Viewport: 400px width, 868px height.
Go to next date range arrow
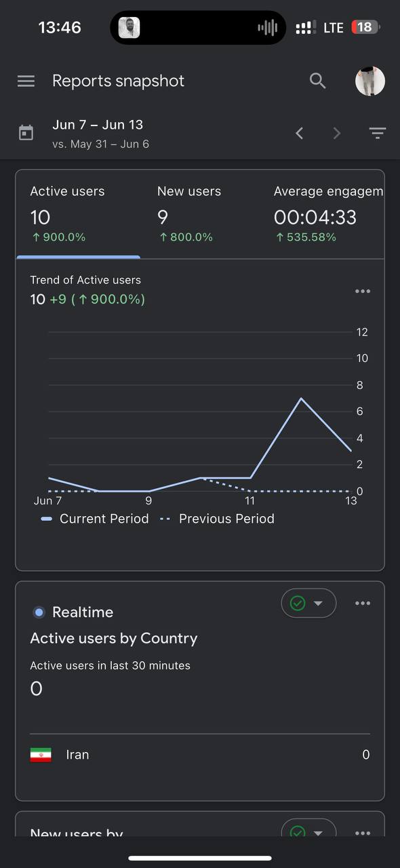337,134
